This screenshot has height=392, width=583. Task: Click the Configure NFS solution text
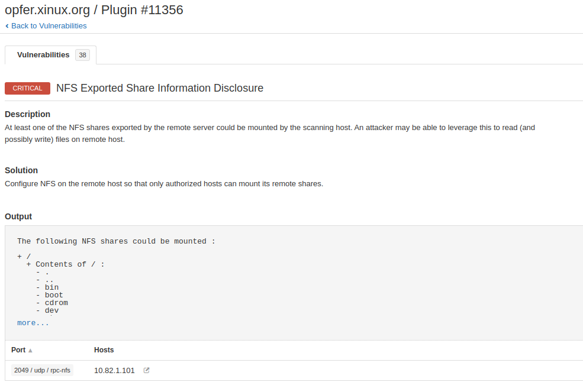pyautogui.click(x=164, y=184)
